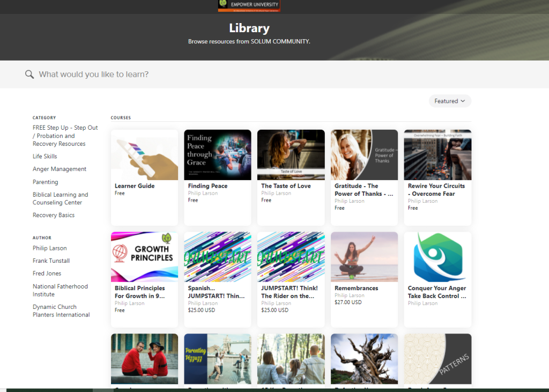Click the Remembrances yoga course image
The width and height of the screenshot is (549, 392).
(364, 257)
